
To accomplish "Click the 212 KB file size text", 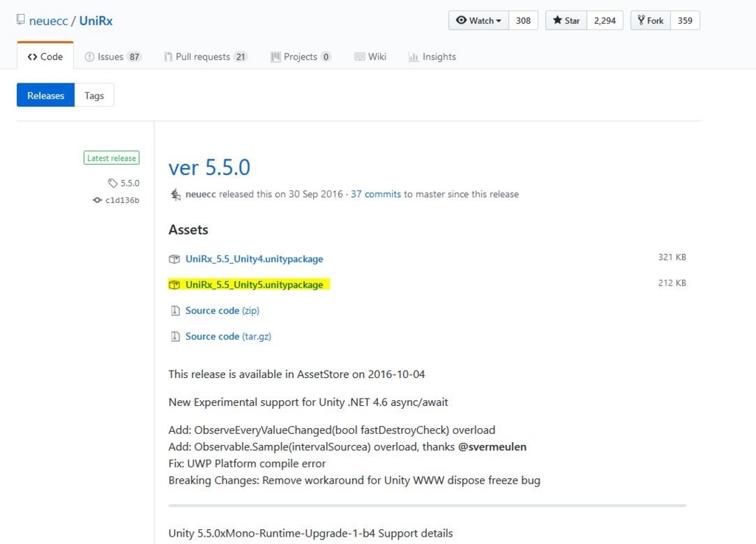I will pos(672,283).
